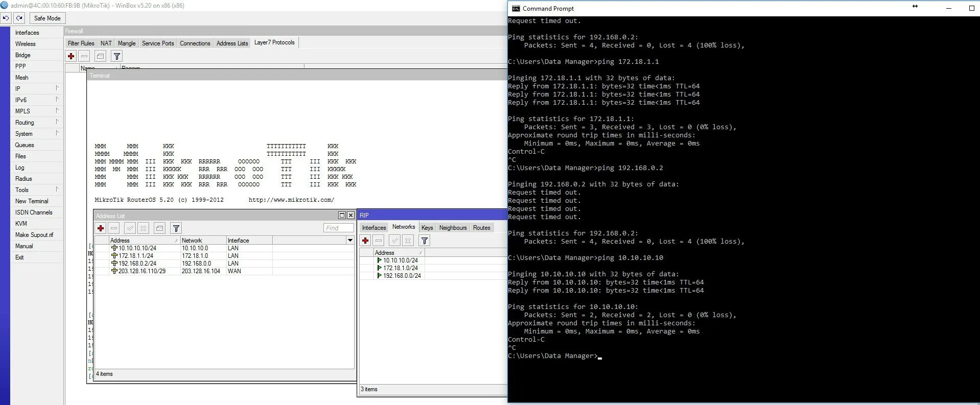Click the filter funnel in Firewall toolbar

[x=117, y=56]
